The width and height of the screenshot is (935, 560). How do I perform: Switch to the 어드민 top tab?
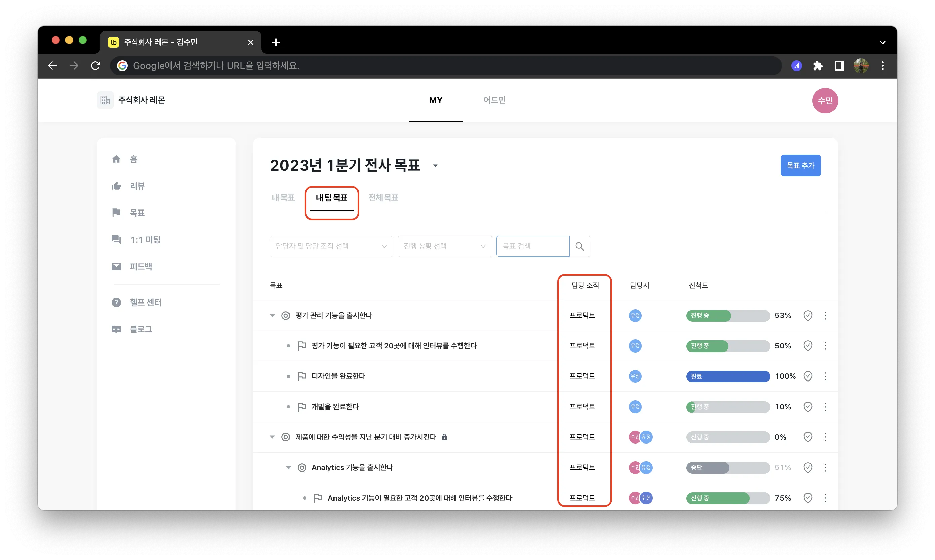click(x=494, y=100)
